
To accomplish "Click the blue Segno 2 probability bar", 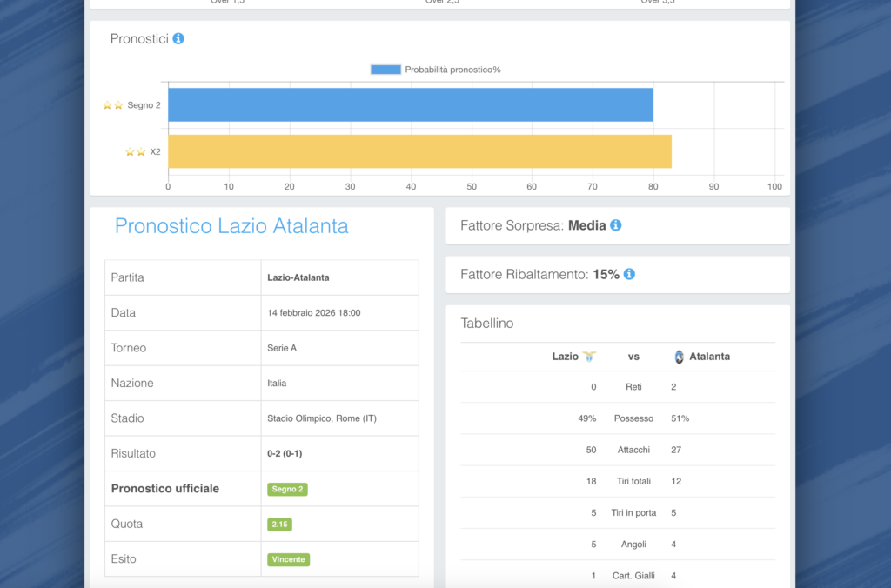I will click(410, 104).
